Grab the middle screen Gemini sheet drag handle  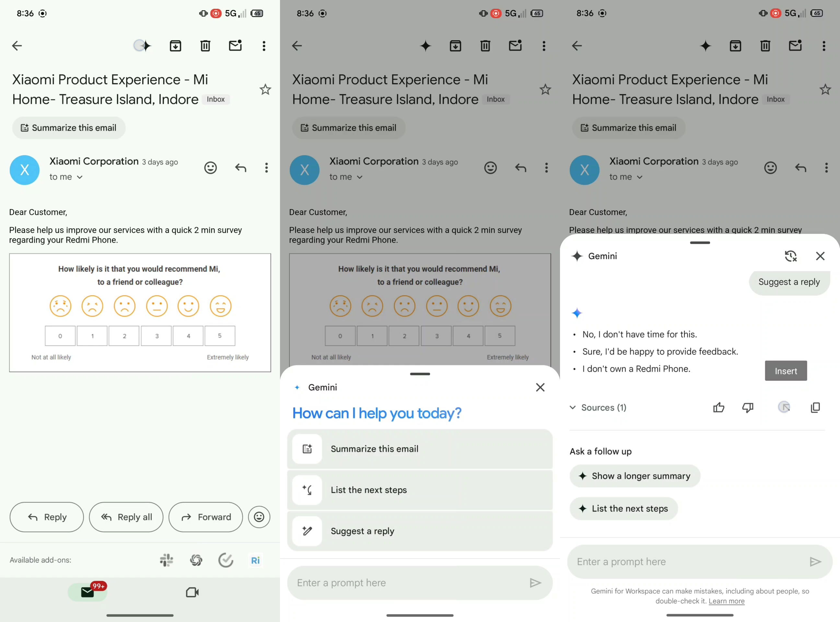pyautogui.click(x=420, y=374)
